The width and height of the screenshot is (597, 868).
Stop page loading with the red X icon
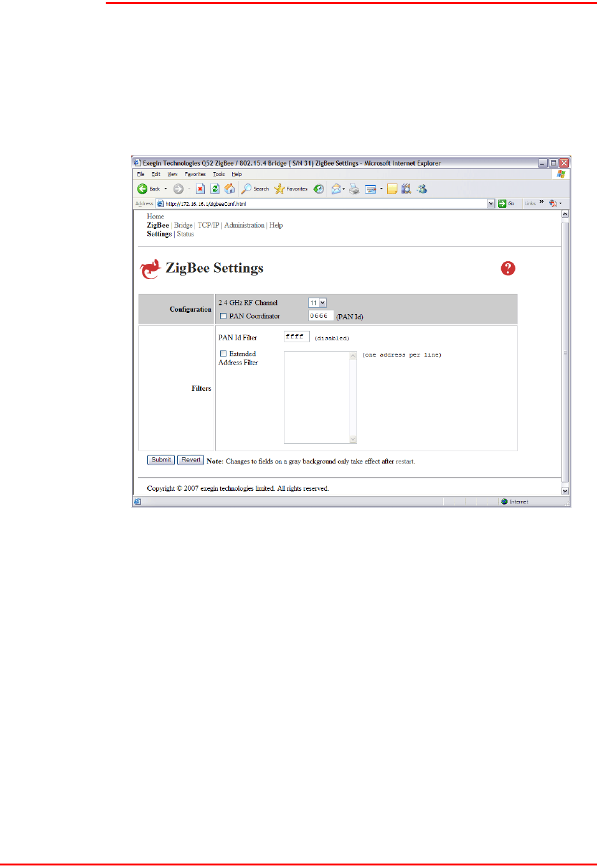(200, 189)
